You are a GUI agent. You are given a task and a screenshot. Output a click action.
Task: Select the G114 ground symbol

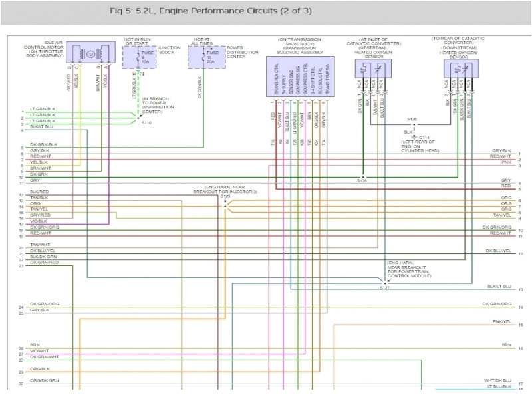point(414,136)
